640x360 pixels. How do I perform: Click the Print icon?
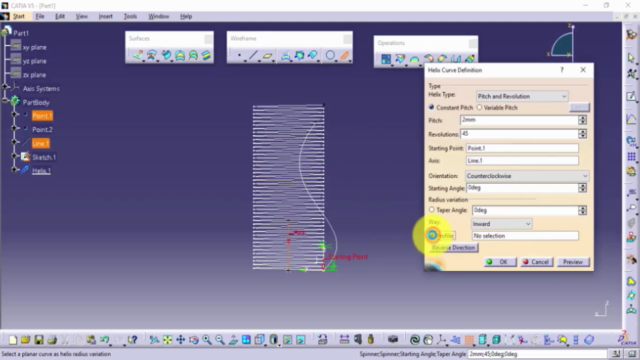52,340
